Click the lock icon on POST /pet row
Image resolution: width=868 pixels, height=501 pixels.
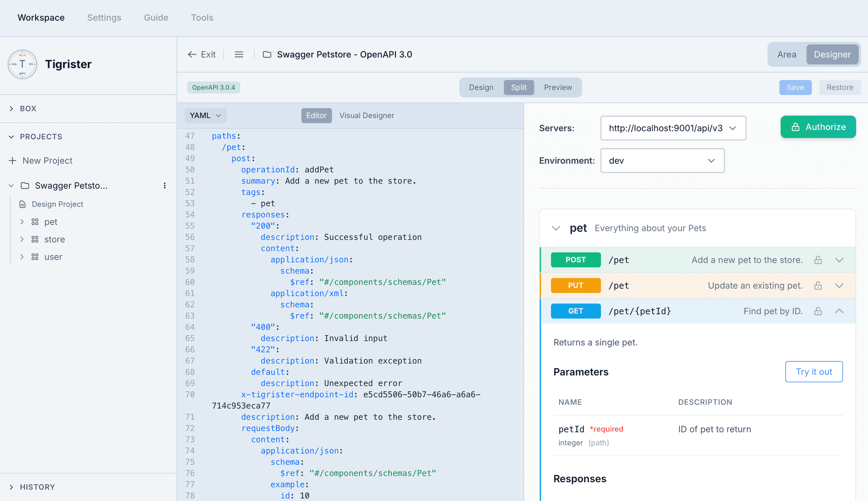point(818,260)
